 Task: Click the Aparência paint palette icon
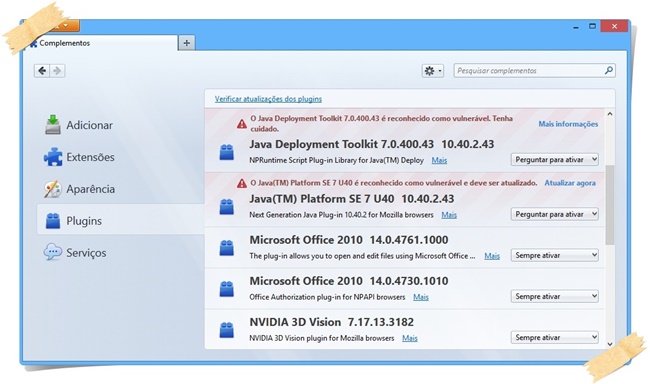(53, 189)
